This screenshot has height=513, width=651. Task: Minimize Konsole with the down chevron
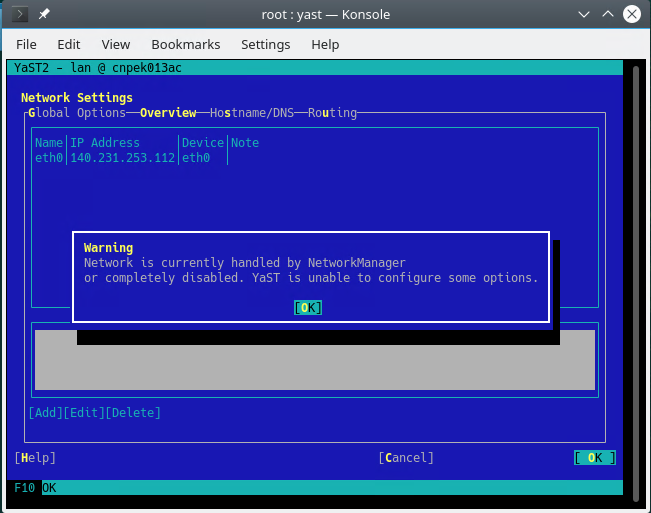pos(584,15)
